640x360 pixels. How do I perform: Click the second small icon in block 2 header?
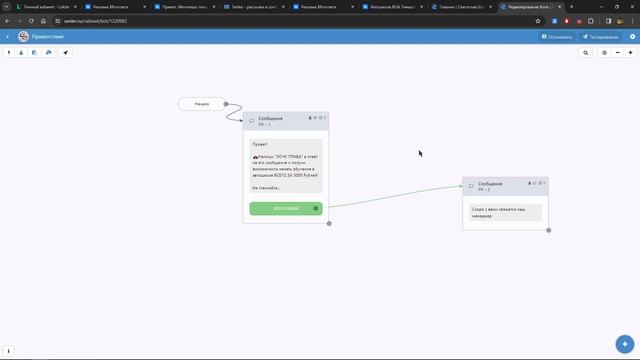point(535,183)
